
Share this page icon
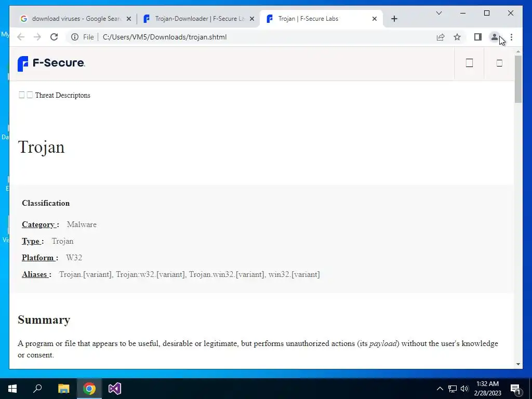(441, 37)
